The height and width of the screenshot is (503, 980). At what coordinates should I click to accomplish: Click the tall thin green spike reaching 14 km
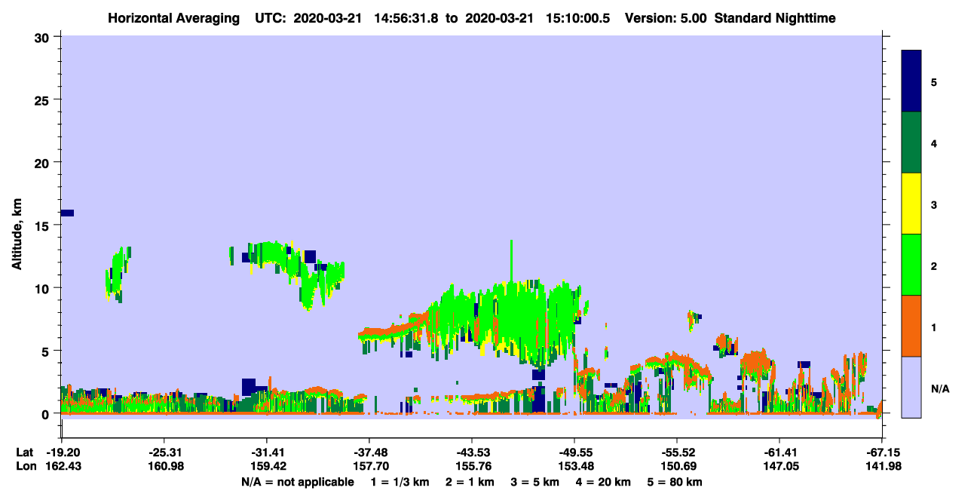pyautogui.click(x=511, y=260)
